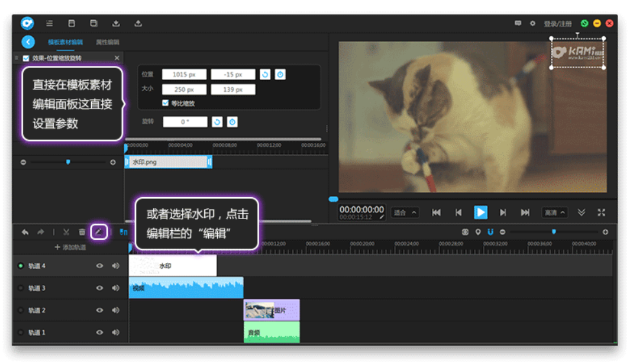This screenshot has width=631, height=364.
Task: Click the export upload icon in top bar
Action: (x=138, y=23)
